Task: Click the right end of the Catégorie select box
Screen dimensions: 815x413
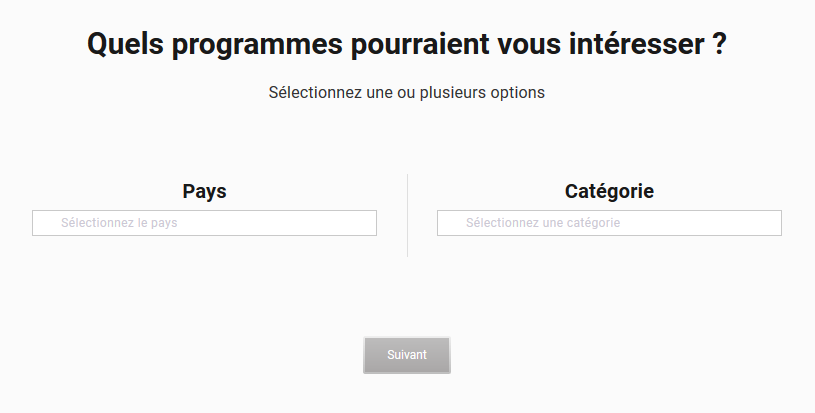Action: (770, 223)
